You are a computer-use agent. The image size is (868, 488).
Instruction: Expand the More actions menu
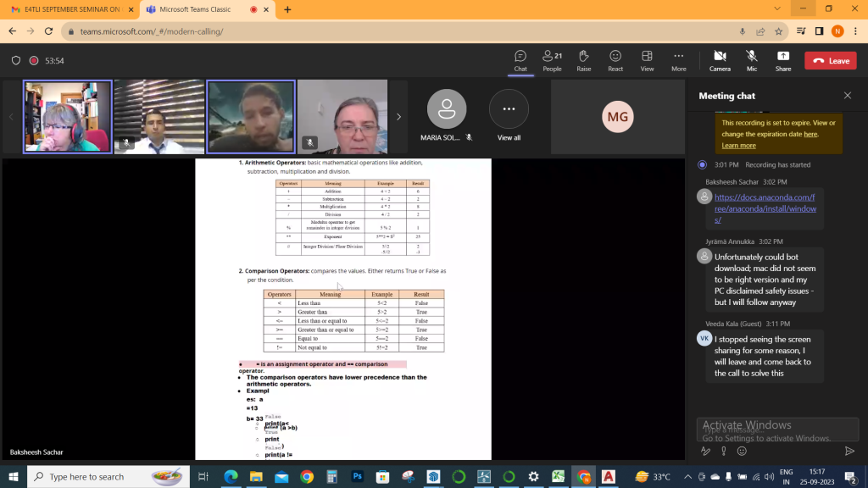coord(678,60)
